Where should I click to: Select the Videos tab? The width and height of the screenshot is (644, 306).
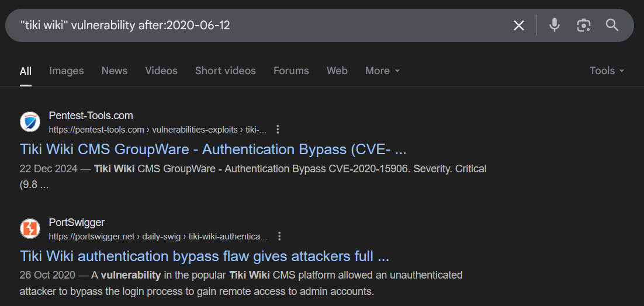click(161, 71)
